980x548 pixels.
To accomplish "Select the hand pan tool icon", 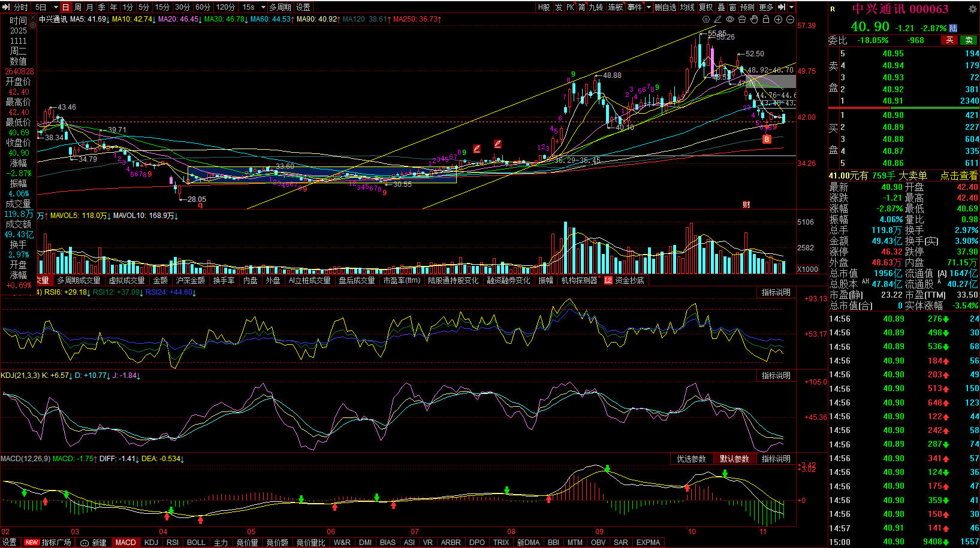I will (754, 20).
